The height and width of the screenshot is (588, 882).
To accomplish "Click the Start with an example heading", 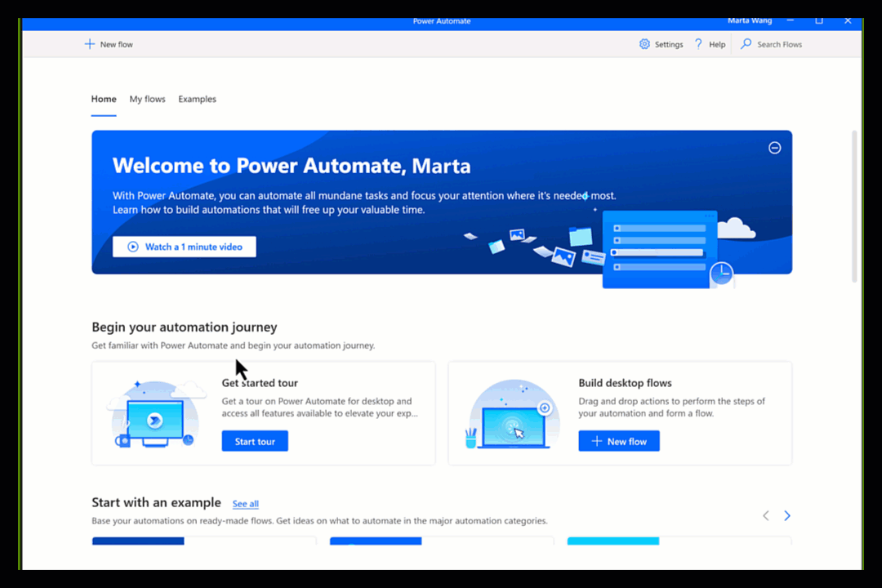I will click(x=156, y=502).
